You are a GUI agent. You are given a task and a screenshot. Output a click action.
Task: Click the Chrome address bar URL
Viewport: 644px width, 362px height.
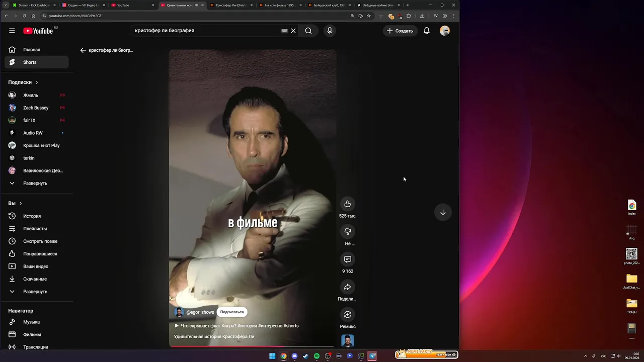[75, 16]
